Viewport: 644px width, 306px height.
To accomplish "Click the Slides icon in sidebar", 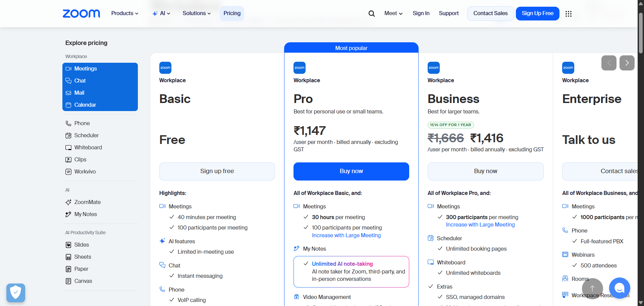I will [68, 245].
